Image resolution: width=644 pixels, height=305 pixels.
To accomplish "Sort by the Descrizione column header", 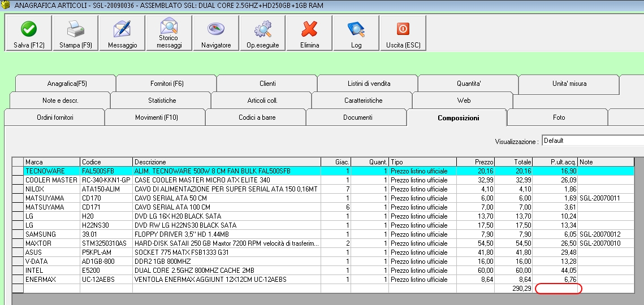I will click(x=226, y=162).
